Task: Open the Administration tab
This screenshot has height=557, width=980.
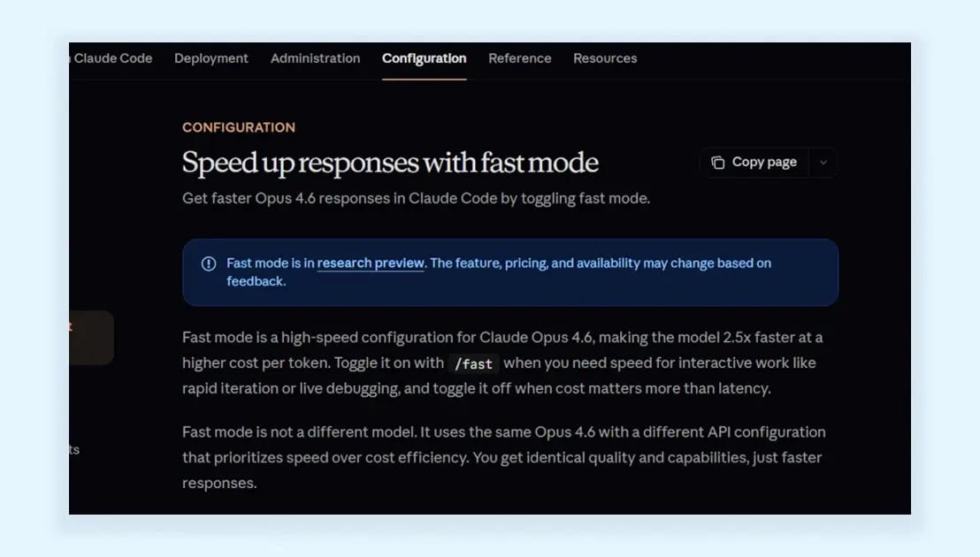Action: [315, 58]
